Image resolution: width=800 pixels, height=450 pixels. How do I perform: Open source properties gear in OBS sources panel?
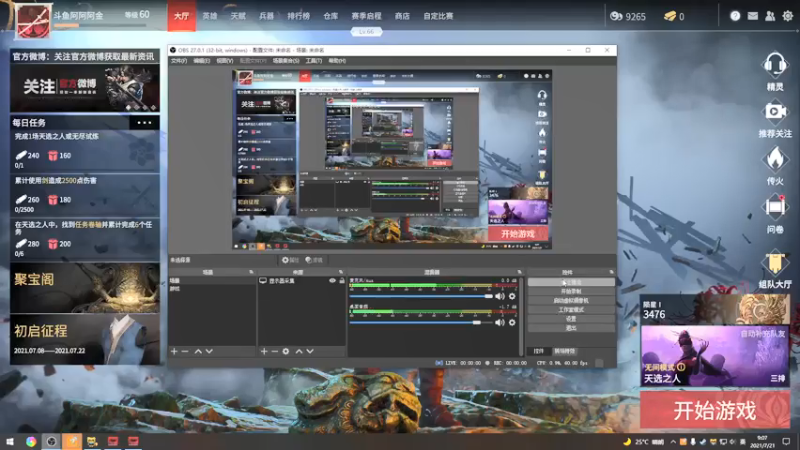286,352
